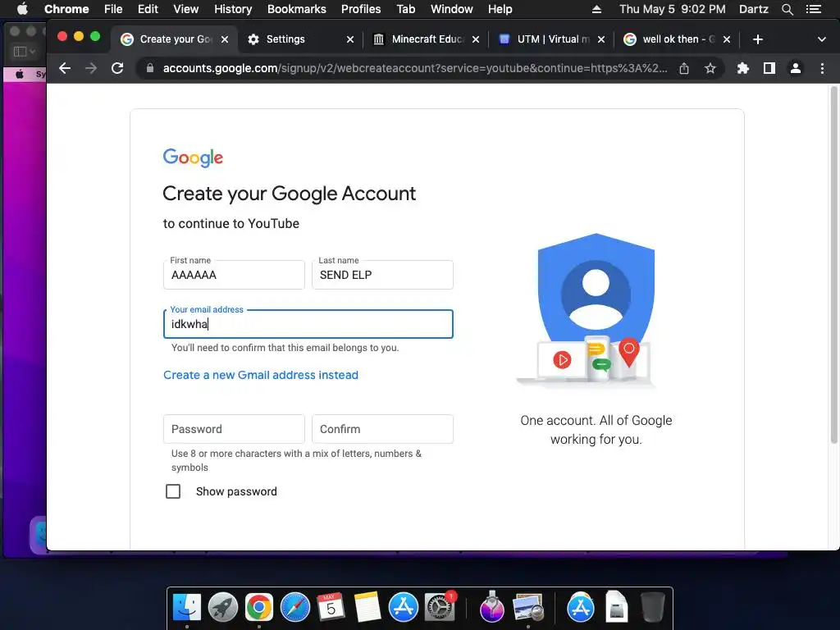Open Finder from the Dock
This screenshot has width=840, height=630.
[x=187, y=608]
